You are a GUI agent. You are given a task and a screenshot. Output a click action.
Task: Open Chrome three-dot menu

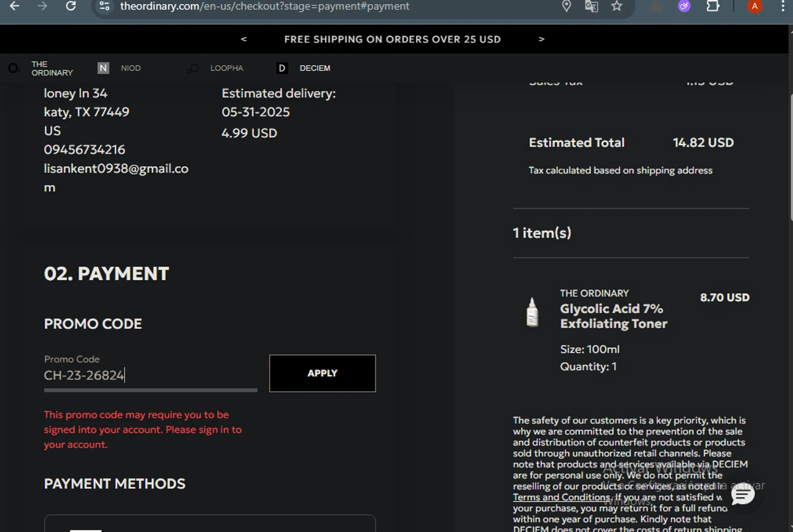pos(783,6)
